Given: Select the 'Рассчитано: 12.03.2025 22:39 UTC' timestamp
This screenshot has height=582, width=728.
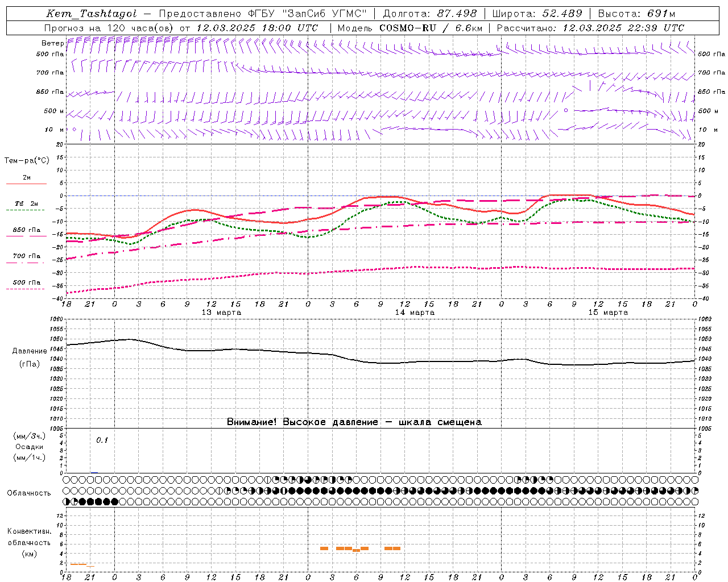Looking at the screenshot, I should [590, 28].
